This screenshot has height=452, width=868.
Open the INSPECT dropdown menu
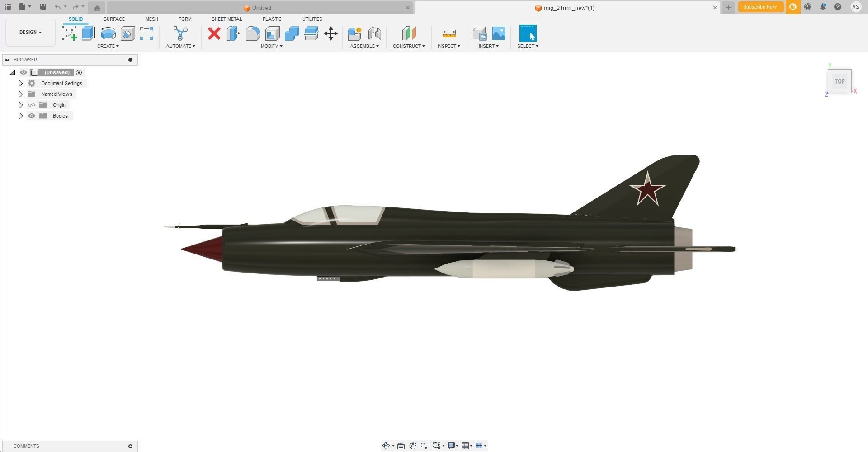(448, 46)
